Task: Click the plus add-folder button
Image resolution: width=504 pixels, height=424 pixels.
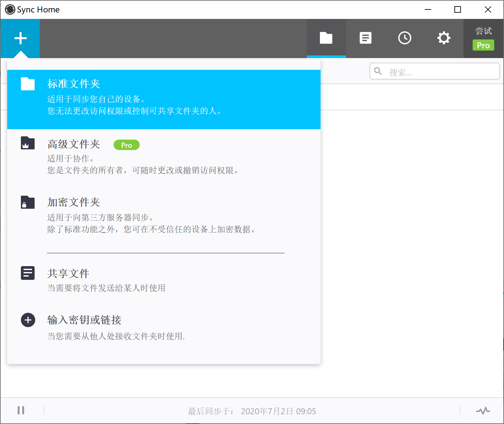Action: [x=20, y=38]
